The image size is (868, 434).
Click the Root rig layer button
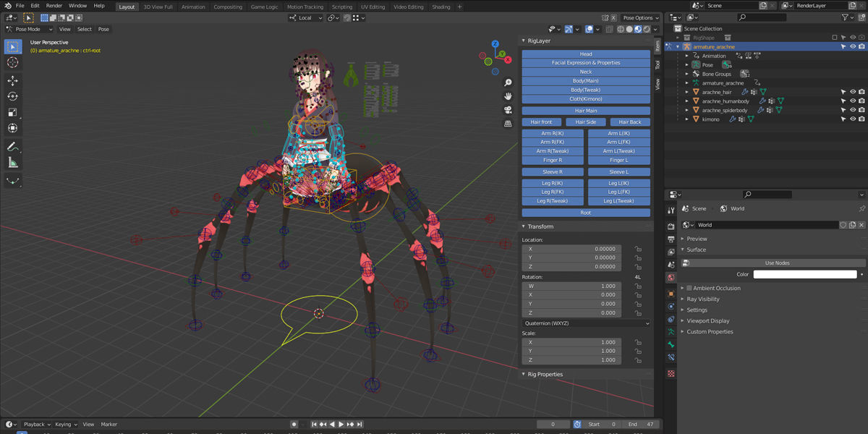click(x=586, y=213)
